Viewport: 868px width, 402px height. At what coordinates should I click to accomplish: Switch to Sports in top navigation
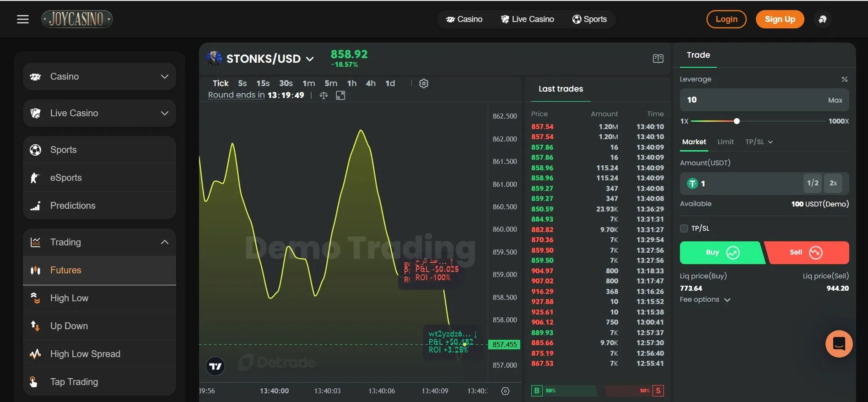click(x=589, y=19)
